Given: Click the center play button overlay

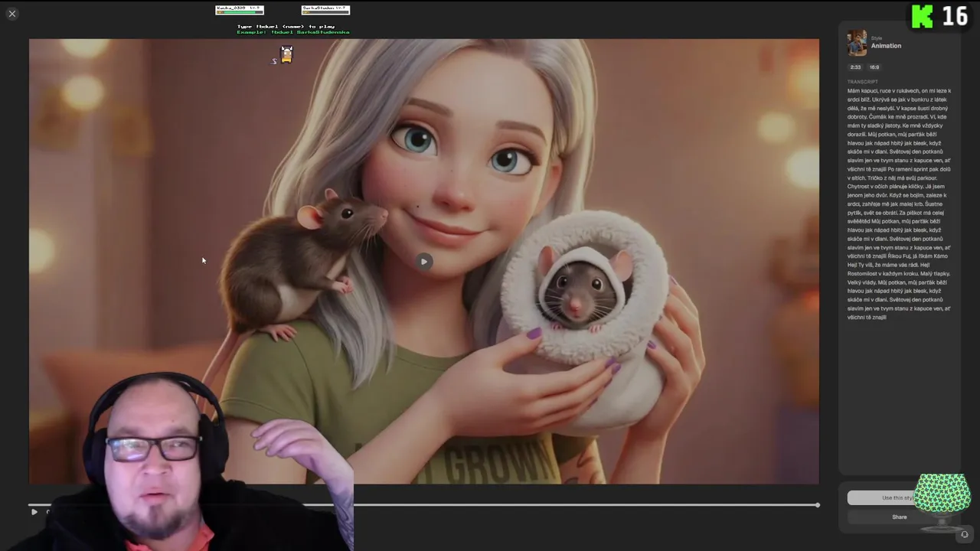Looking at the screenshot, I should click(x=424, y=262).
